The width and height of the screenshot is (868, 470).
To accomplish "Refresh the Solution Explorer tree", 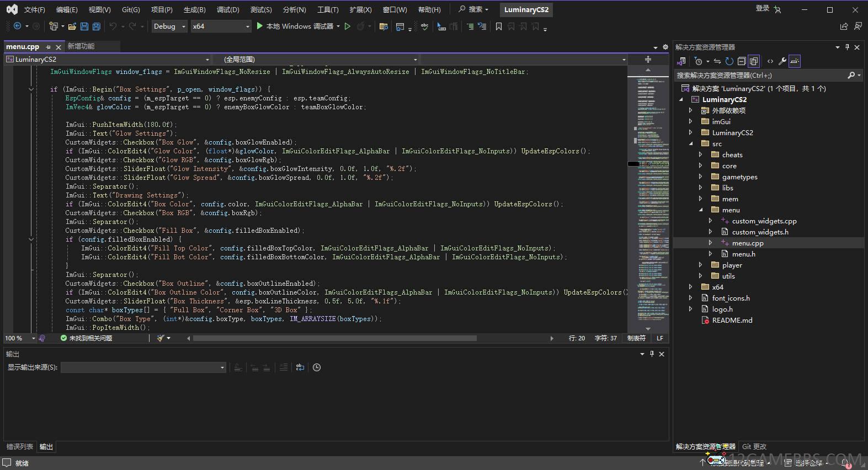I will click(729, 61).
